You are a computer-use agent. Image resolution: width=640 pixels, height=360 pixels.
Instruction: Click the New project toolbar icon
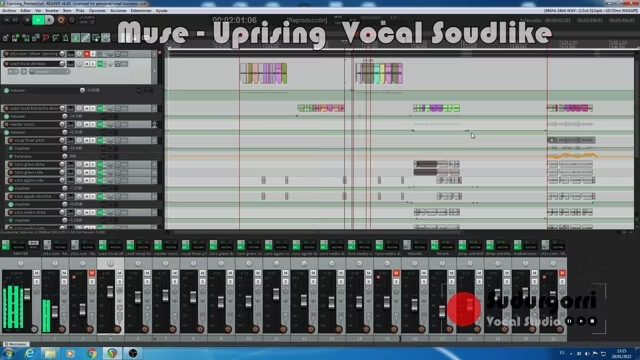click(x=6, y=38)
